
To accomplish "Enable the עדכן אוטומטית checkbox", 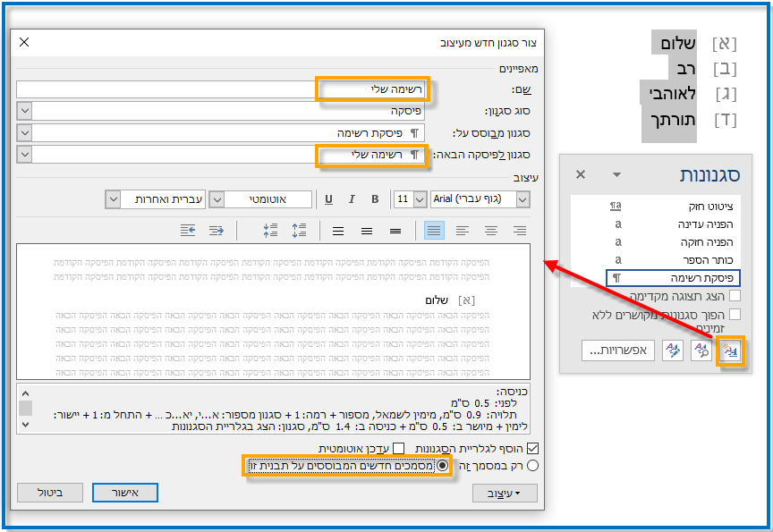I will (x=399, y=448).
